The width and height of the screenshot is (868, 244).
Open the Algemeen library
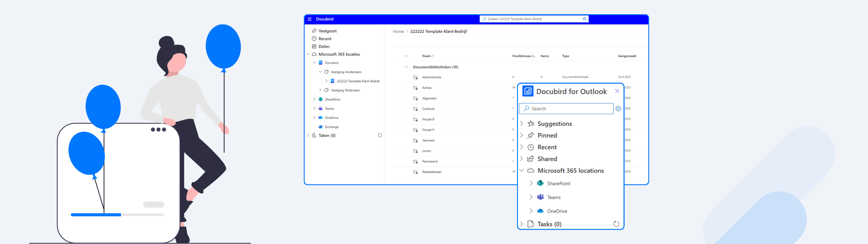click(429, 98)
